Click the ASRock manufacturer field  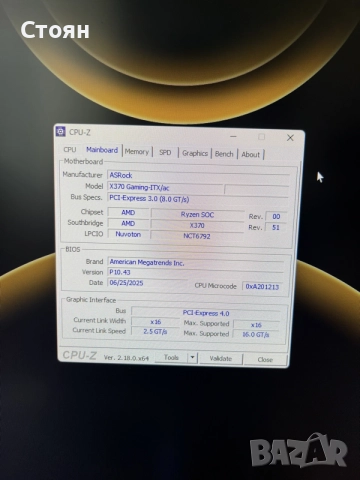tap(198, 176)
